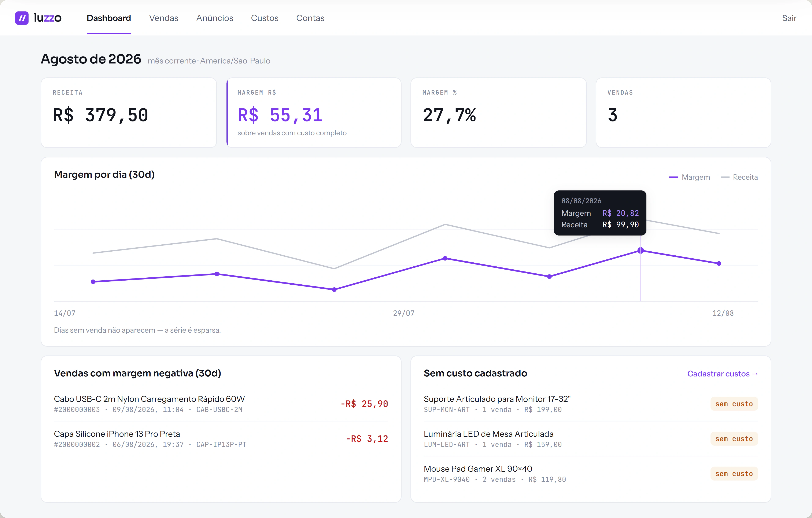Open the Suporte Articulado para Monitor row

click(x=590, y=404)
